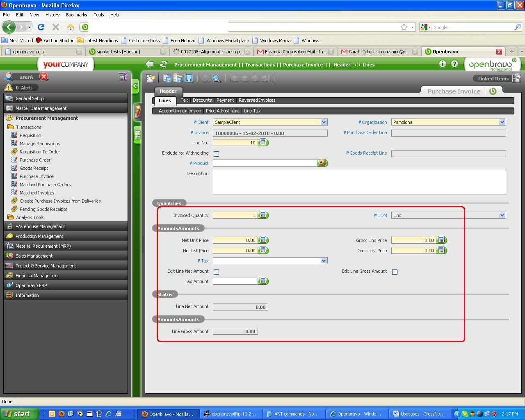Open the UOM dropdown
The image size is (525, 420).
[x=502, y=215]
